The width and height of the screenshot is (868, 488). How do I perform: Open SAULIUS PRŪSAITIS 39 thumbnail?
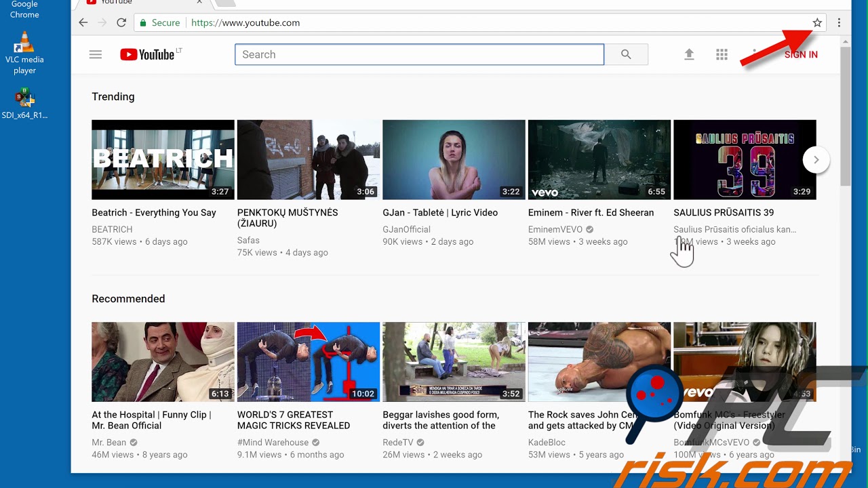(x=745, y=160)
